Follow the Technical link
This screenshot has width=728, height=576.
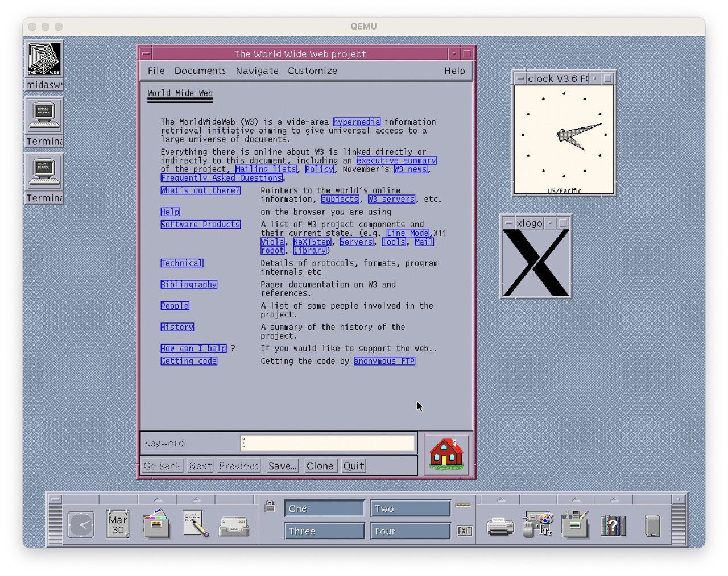pos(181,263)
